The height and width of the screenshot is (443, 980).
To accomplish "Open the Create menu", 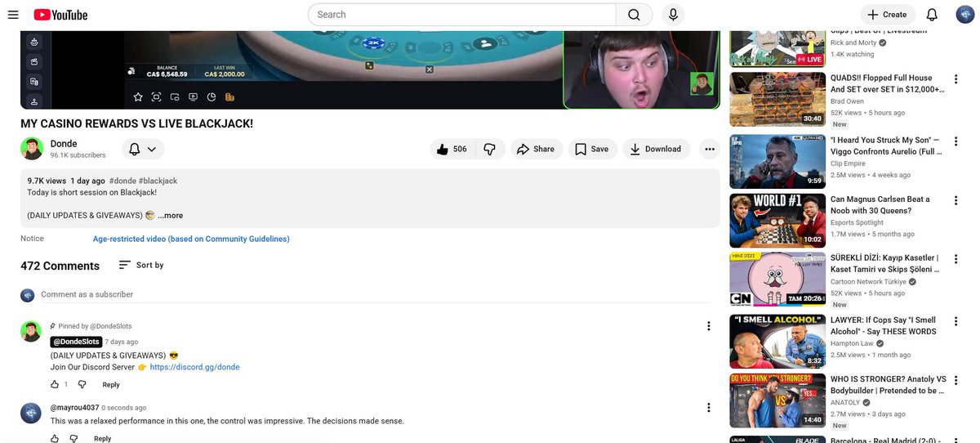I will [887, 15].
